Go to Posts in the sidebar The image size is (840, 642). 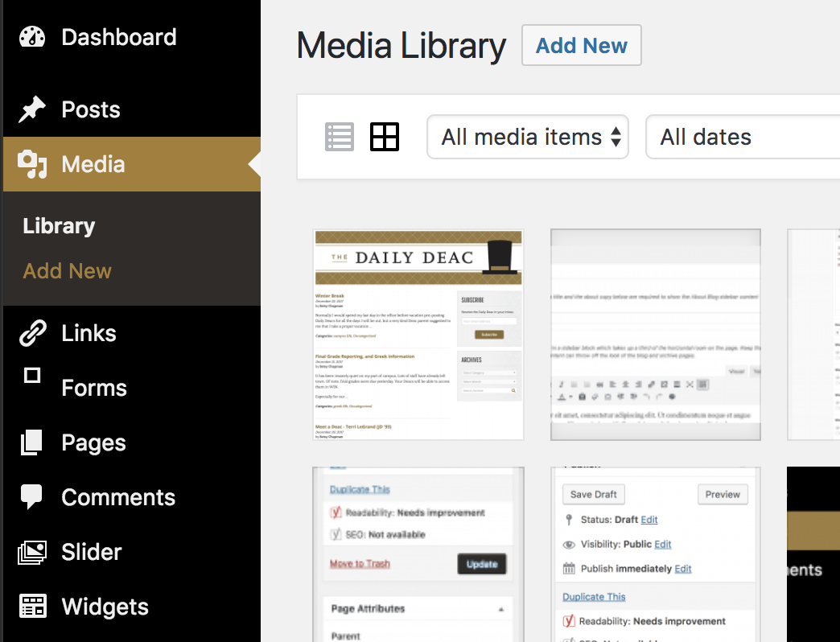tap(91, 109)
